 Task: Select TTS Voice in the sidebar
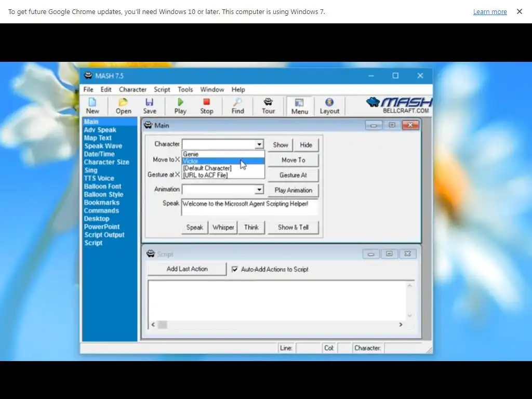pyautogui.click(x=99, y=179)
